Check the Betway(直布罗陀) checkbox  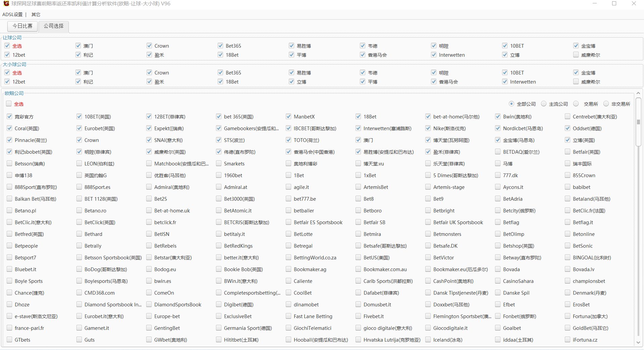point(498,257)
